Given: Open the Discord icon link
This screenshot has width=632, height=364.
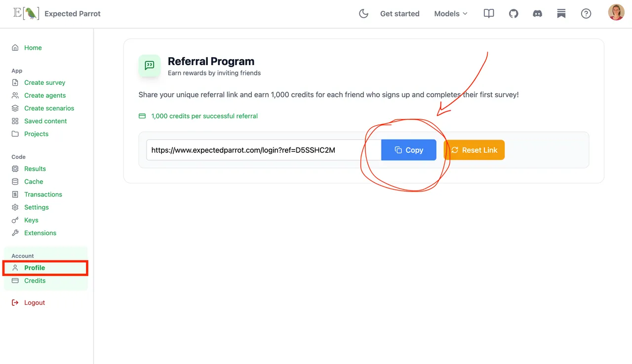Looking at the screenshot, I should [x=537, y=14].
